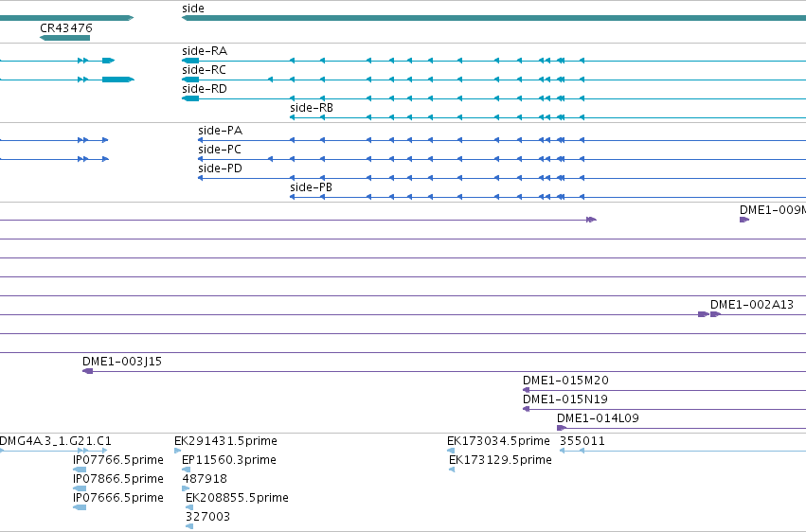Click the IP07766.5prime feature block

click(x=80, y=470)
